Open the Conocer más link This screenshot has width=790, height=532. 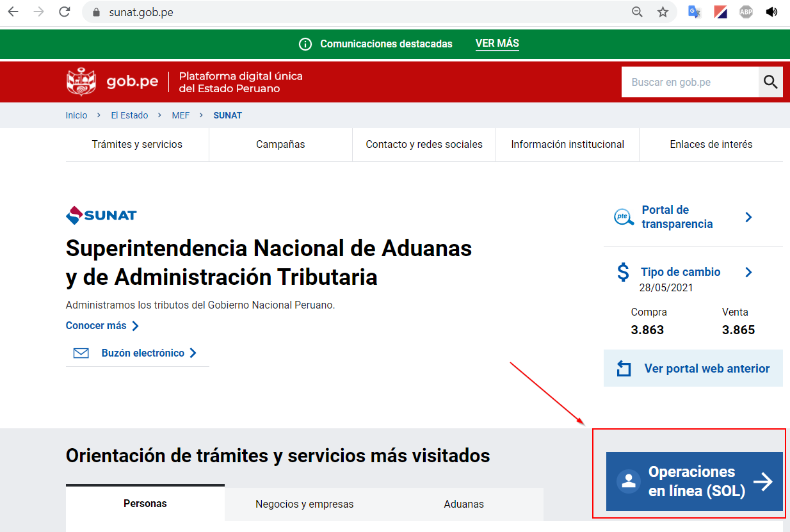point(96,325)
